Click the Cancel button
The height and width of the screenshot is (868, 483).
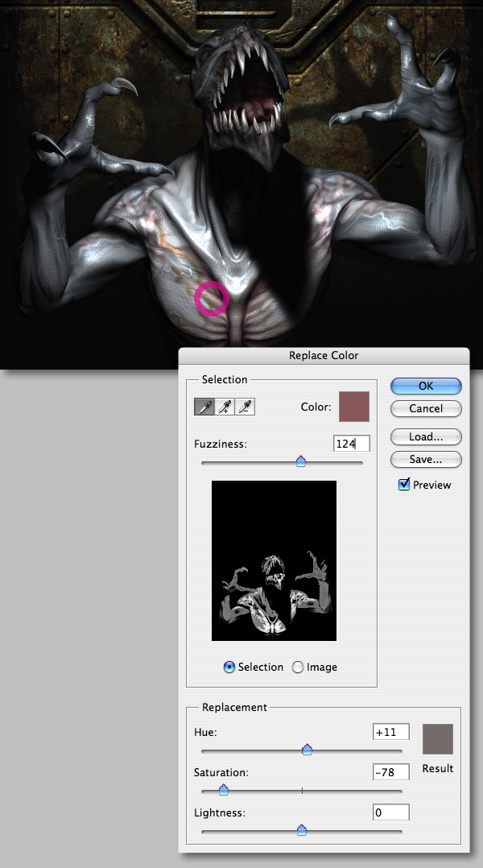[x=426, y=408]
